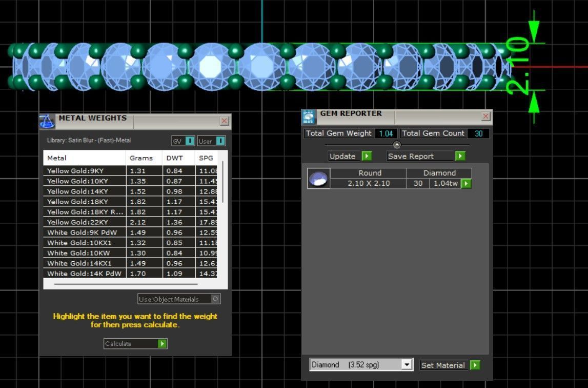Select the White Gold:10KW row
This screenshot has width=588, height=388.
[x=130, y=253]
